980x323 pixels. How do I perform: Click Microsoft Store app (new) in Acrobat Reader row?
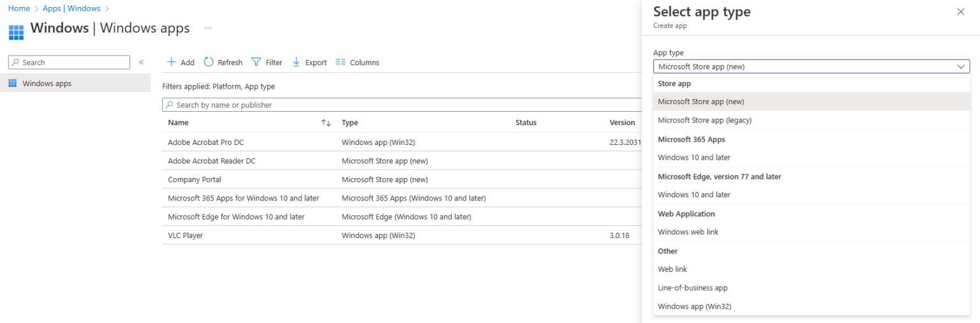click(385, 161)
